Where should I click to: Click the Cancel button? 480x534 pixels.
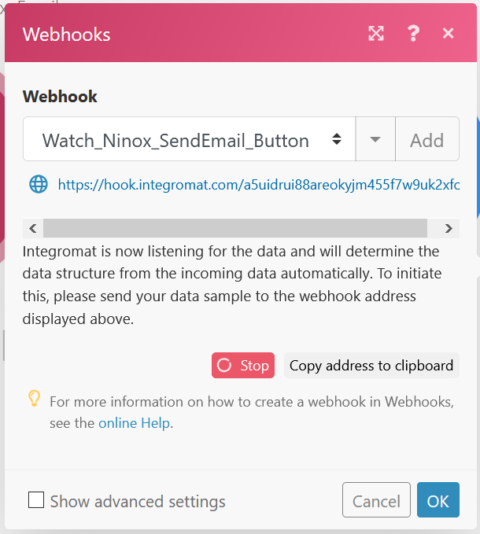tap(376, 500)
